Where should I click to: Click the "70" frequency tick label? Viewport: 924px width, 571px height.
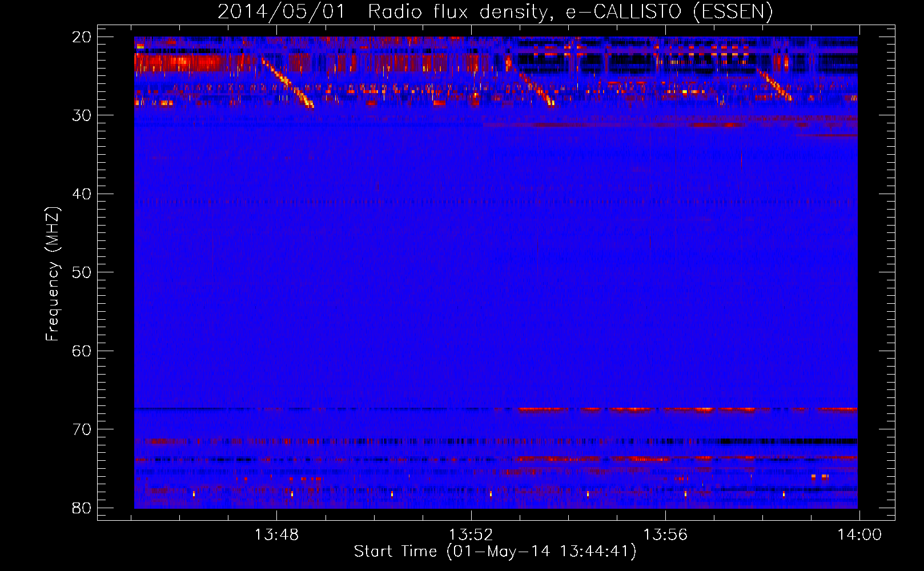(x=82, y=429)
